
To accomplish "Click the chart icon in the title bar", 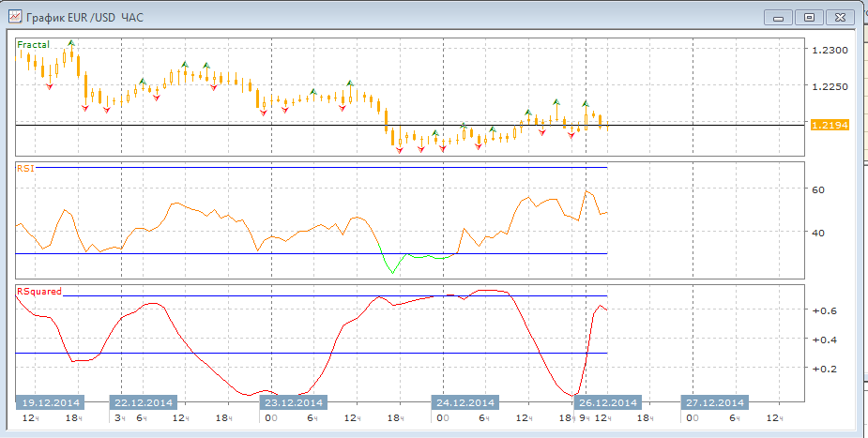I will pos(14,18).
